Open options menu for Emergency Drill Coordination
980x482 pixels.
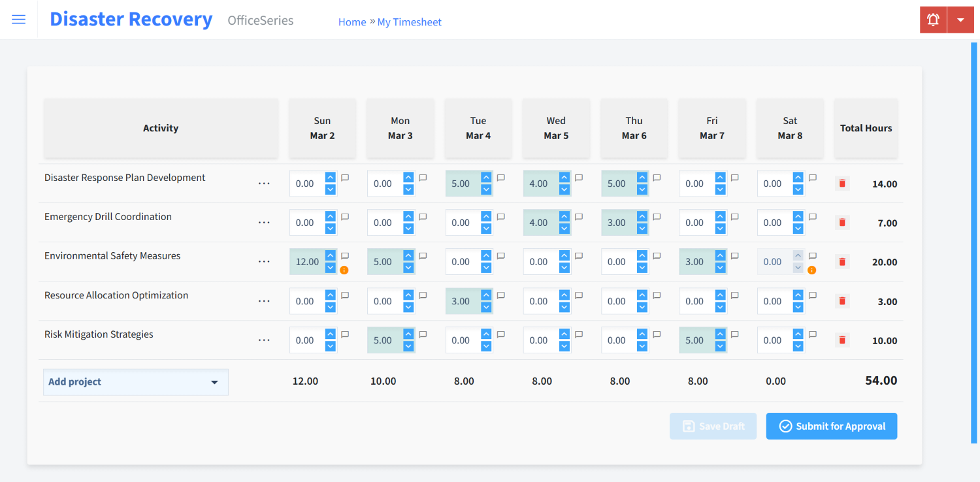pyautogui.click(x=264, y=222)
